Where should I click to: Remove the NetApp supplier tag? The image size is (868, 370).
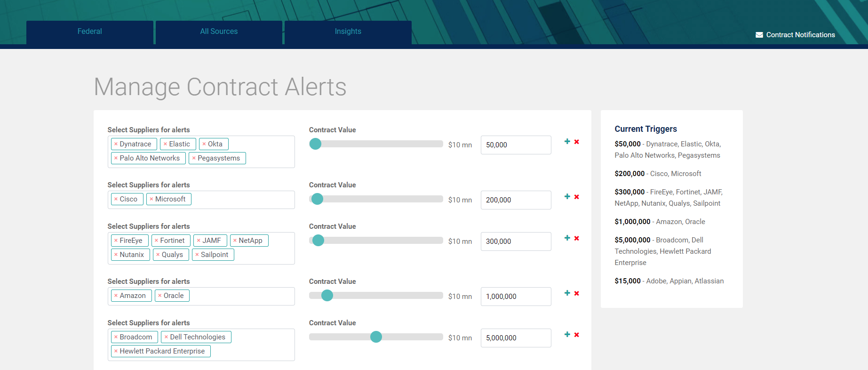[235, 241]
